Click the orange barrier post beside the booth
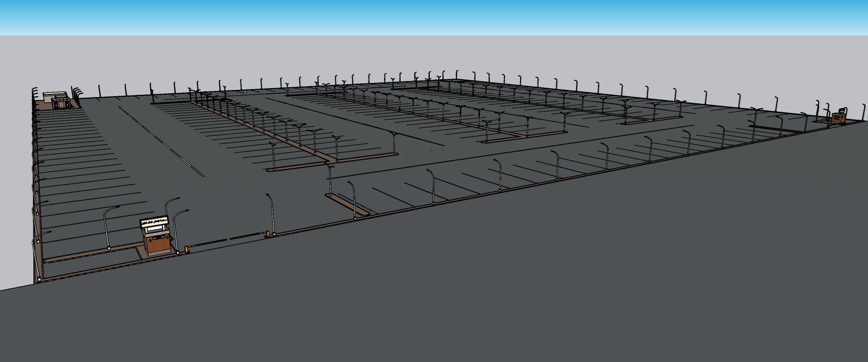Image resolution: width=868 pixels, height=362 pixels. (187, 249)
